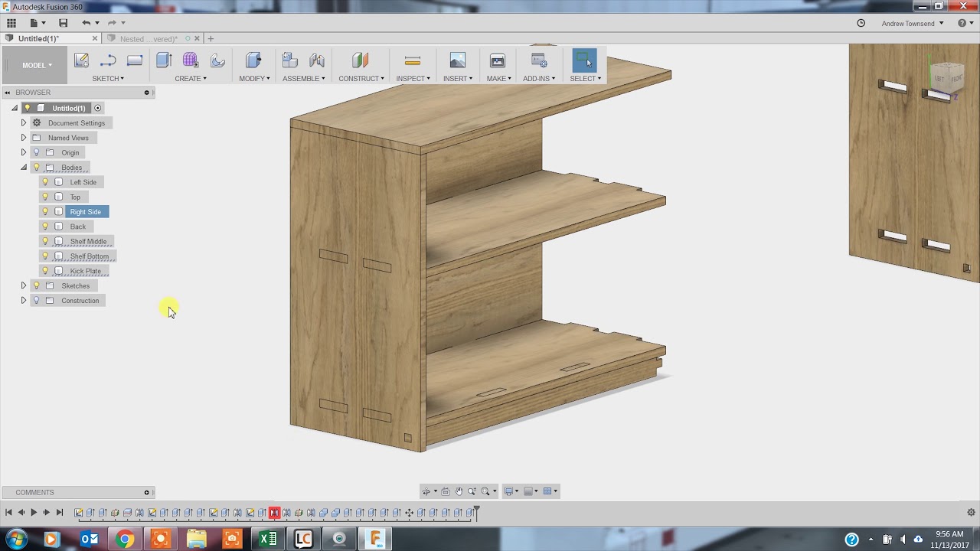
Task: Open the MODIFY menu
Action: (x=254, y=78)
